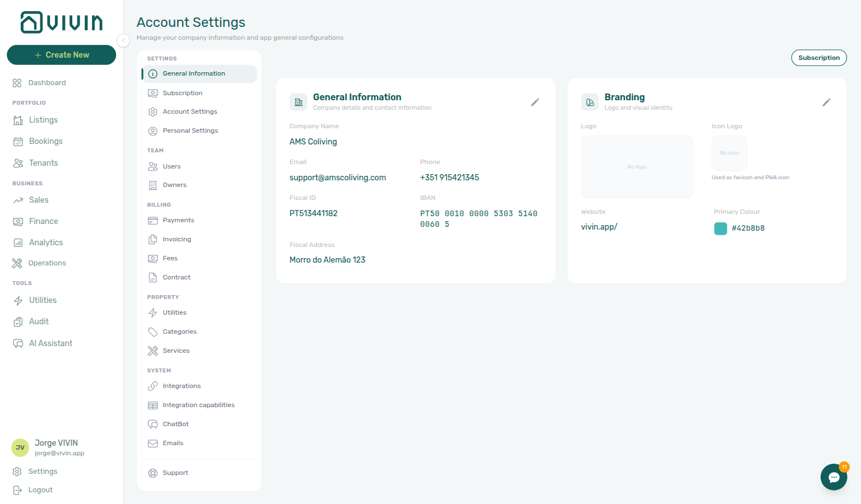Image resolution: width=861 pixels, height=504 pixels.
Task: Click the support@amscoliving.com email value
Action: [x=337, y=178]
